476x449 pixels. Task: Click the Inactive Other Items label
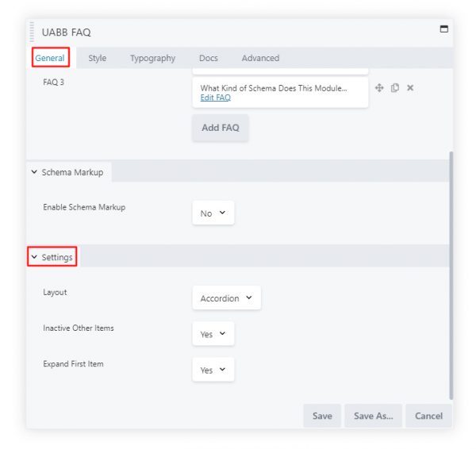pos(79,328)
